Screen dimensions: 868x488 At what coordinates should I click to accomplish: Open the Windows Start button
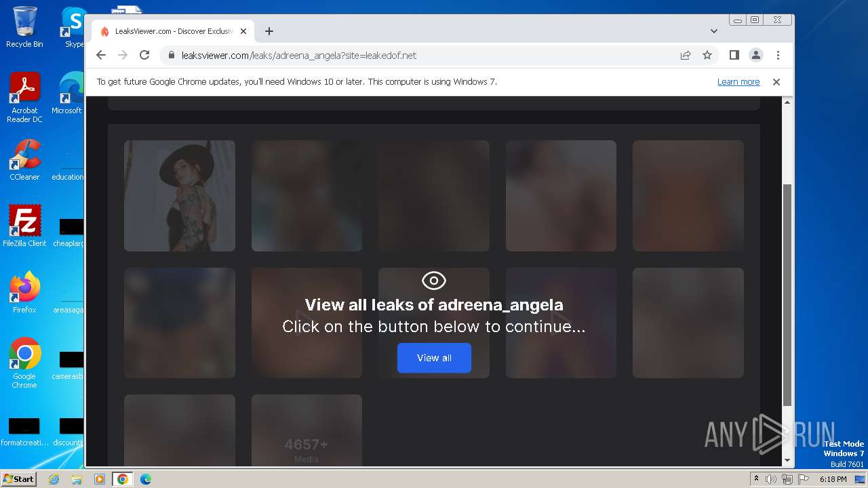pyautogui.click(x=19, y=479)
